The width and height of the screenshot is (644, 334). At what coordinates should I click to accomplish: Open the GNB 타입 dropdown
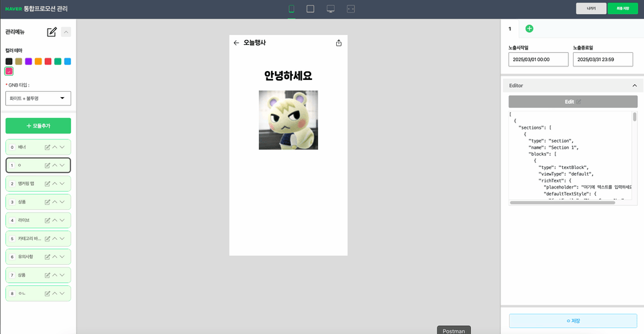pos(38,99)
